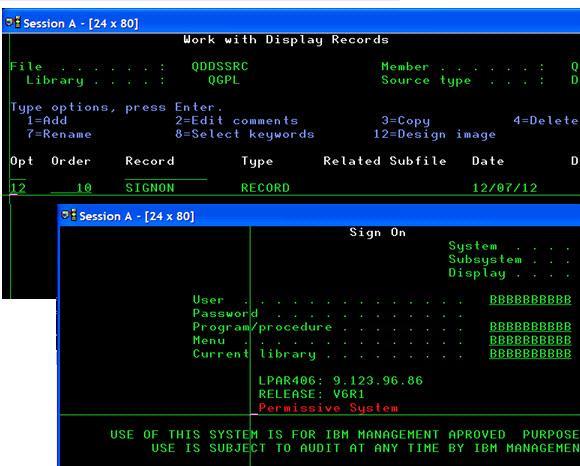The image size is (580, 466).
Task: Click the lower Session A - [24 x 80] title bar
Action: 319,215
